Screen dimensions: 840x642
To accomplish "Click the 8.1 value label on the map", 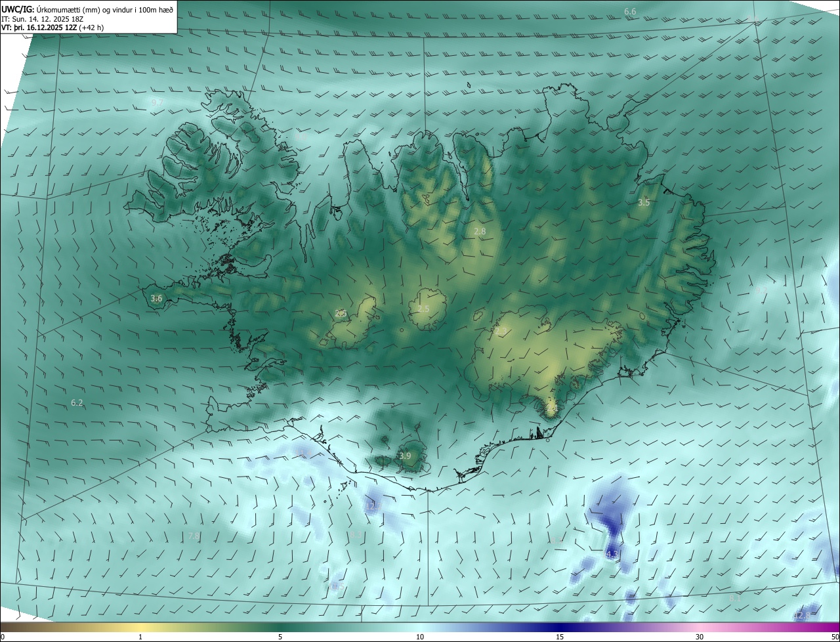I will tap(735, 598).
